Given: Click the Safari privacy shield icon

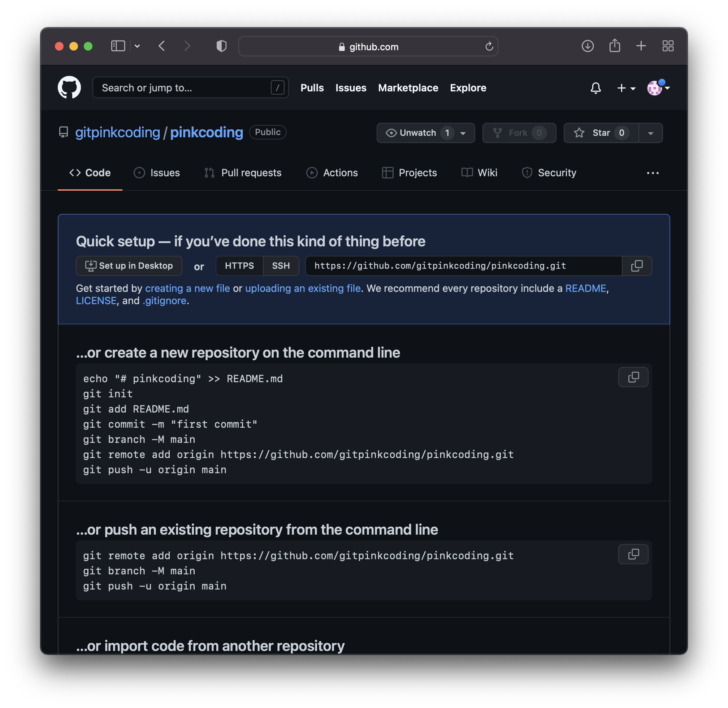Looking at the screenshot, I should coord(222,46).
